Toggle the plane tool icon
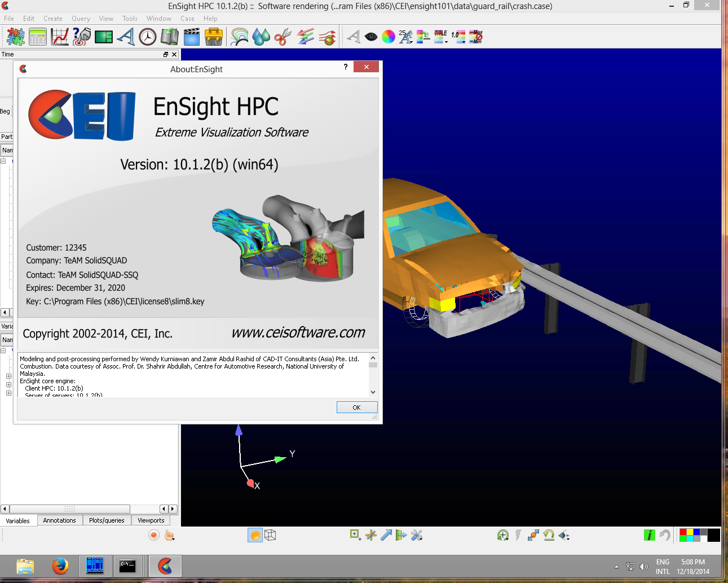Viewport: 728px width, 583px height. click(401, 535)
